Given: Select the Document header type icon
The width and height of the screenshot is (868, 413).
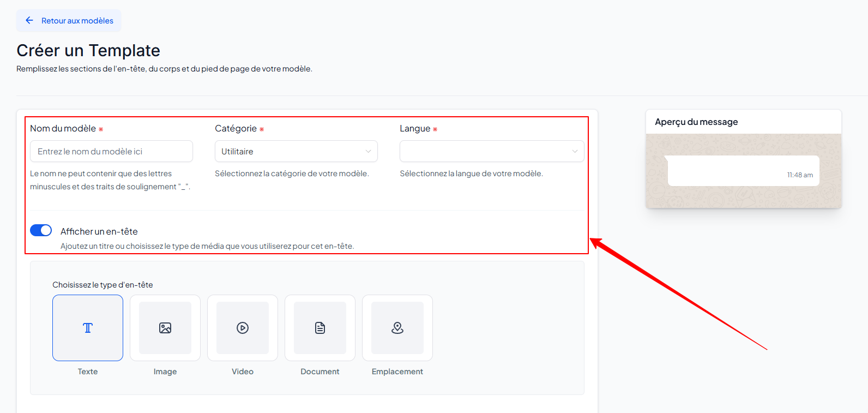Looking at the screenshot, I should click(x=320, y=328).
